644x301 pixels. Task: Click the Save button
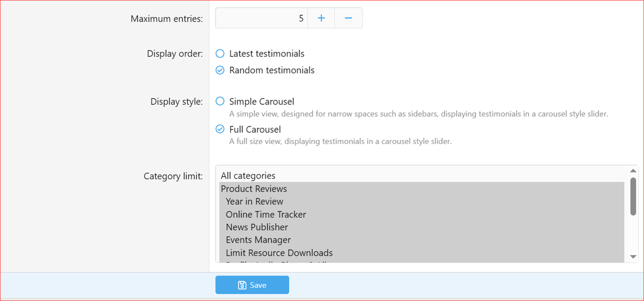[x=252, y=284]
